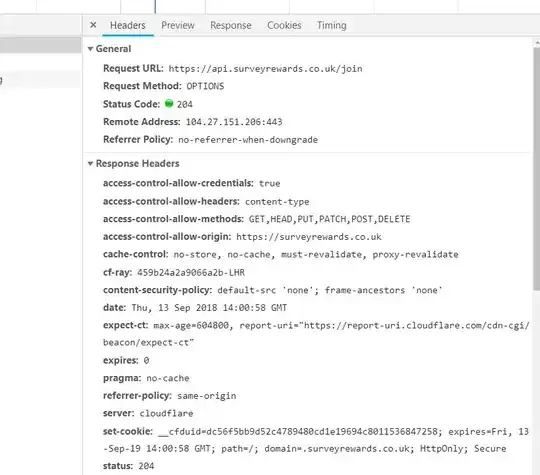The height and width of the screenshot is (475, 540).
Task: Click the cache-control header value
Action: pos(316,255)
